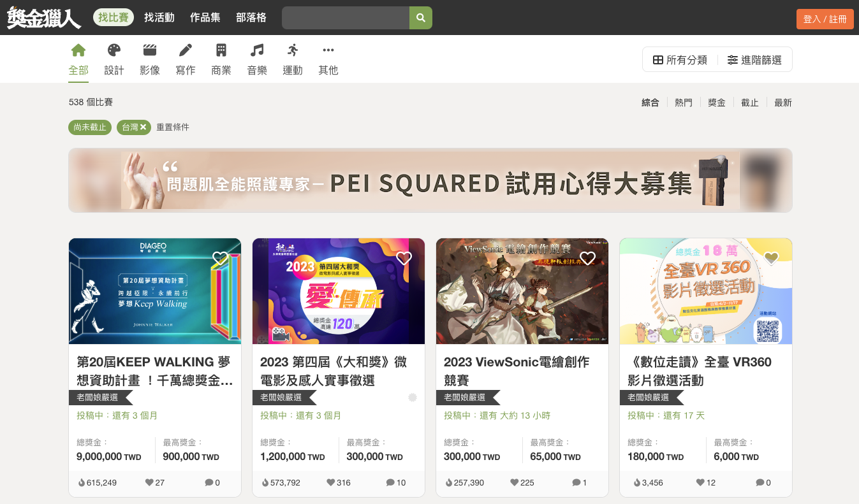The width and height of the screenshot is (859, 504).
Task: Click the likes heart showing 27
Action: coord(150,483)
